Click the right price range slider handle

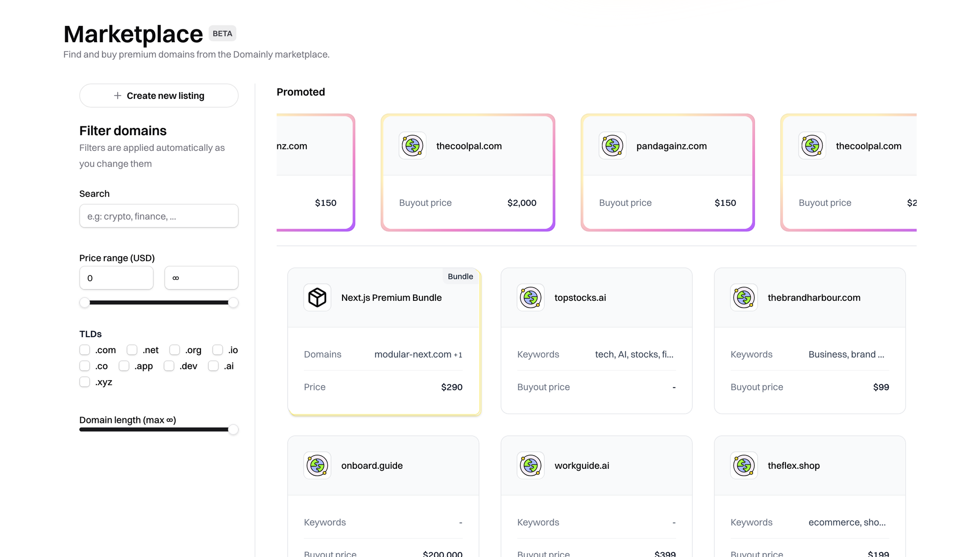click(x=233, y=303)
